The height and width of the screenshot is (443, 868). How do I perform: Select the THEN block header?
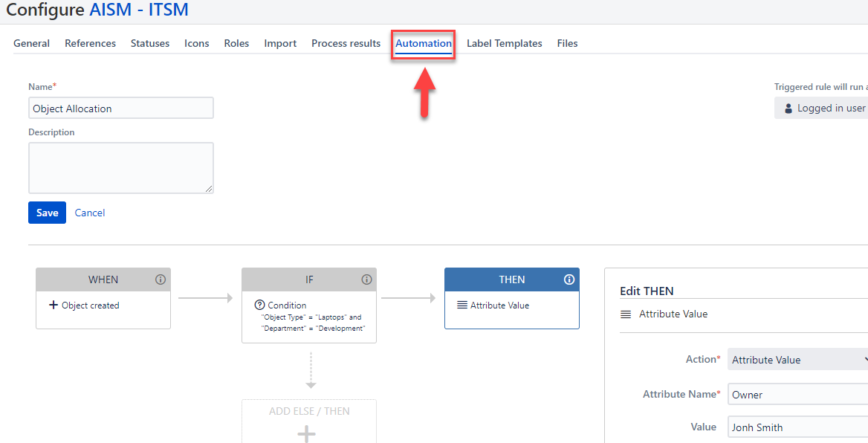512,279
